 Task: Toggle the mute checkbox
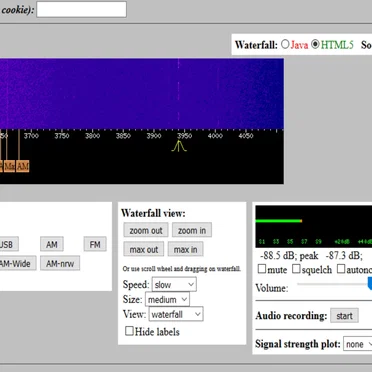[262, 269]
